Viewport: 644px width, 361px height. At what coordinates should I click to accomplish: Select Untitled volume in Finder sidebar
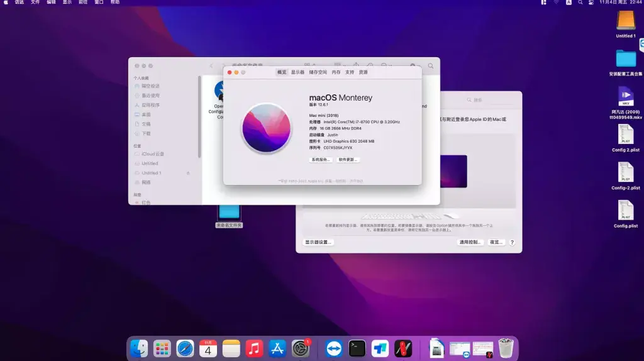click(x=150, y=164)
